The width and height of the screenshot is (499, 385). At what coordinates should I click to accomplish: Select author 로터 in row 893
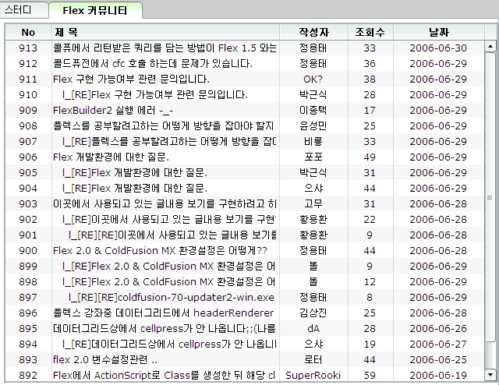coord(314,360)
